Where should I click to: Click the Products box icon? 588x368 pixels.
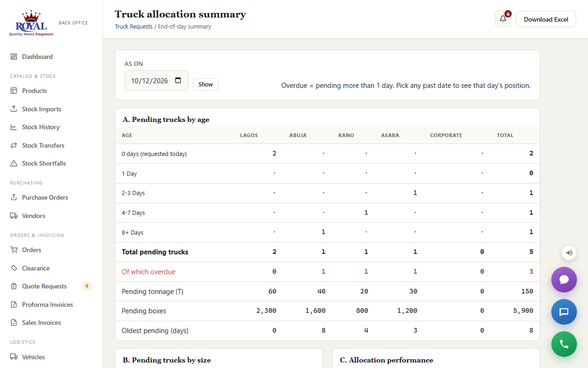[14, 91]
